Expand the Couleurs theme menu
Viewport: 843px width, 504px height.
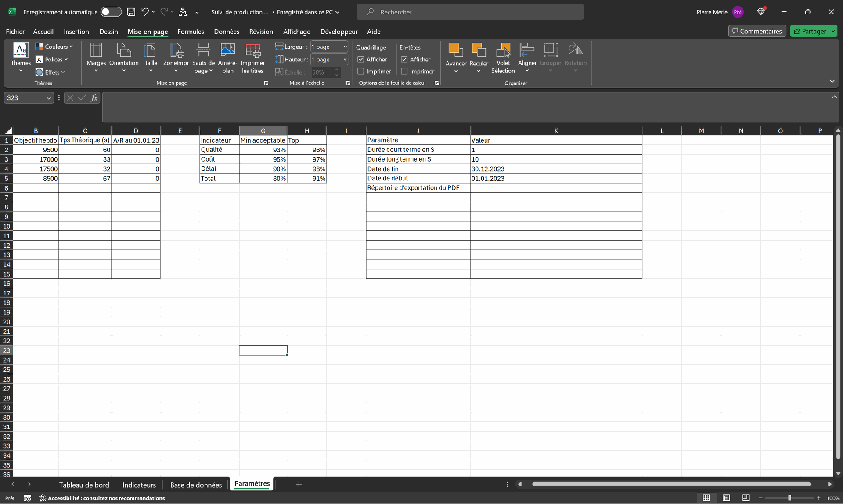coord(54,46)
